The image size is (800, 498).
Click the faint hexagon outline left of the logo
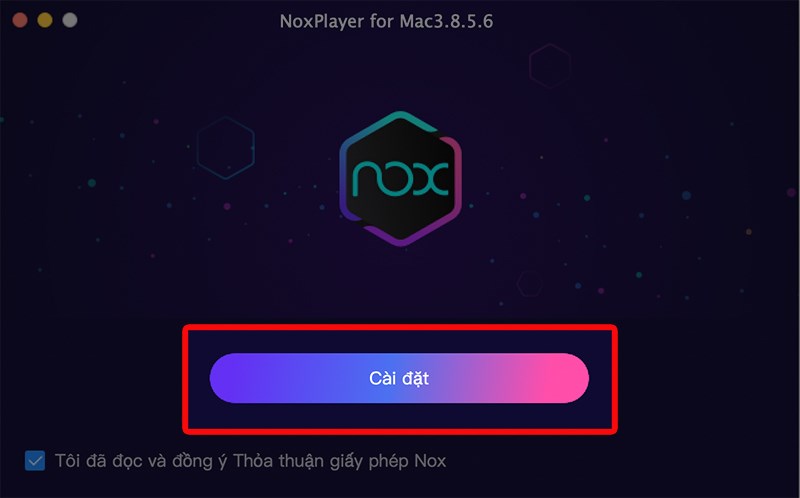(226, 148)
